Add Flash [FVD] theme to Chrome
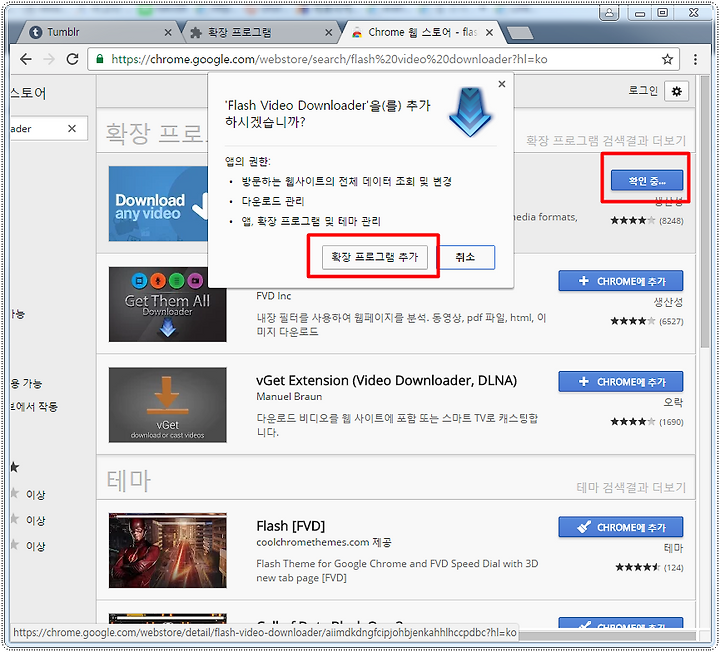 click(620, 527)
